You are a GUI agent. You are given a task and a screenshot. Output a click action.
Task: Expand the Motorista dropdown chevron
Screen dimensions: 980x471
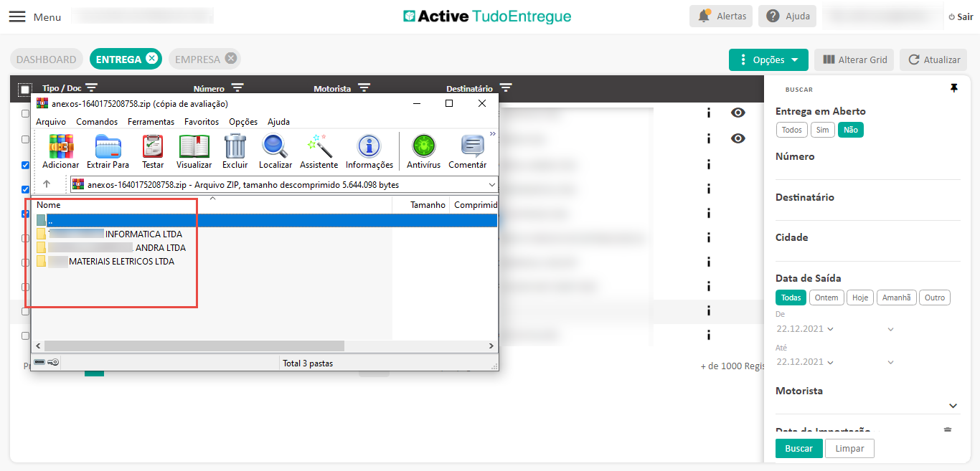coord(953,406)
